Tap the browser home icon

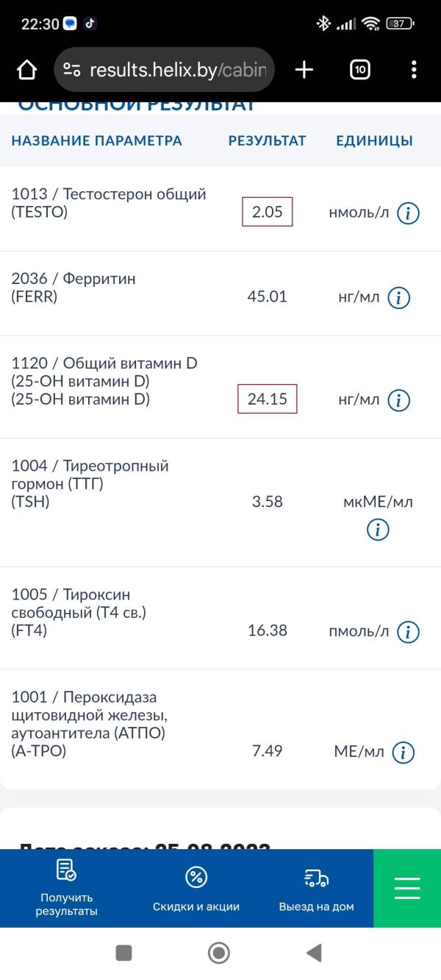click(26, 70)
